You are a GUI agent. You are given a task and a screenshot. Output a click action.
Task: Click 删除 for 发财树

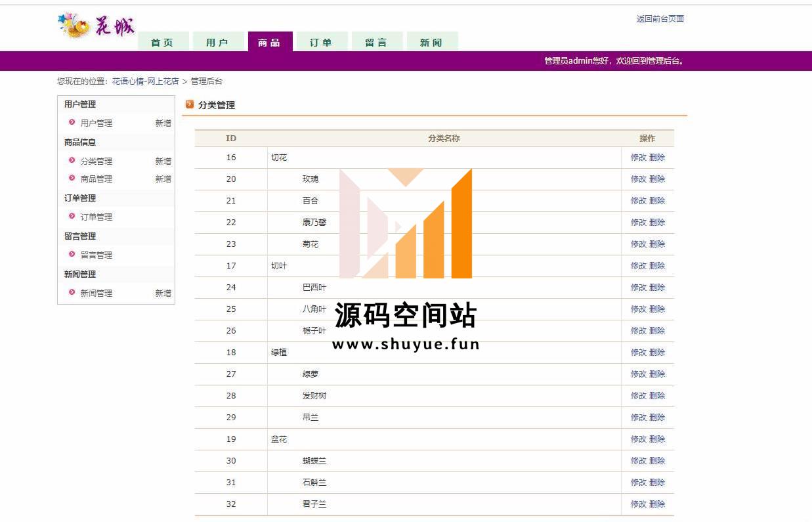(657, 396)
